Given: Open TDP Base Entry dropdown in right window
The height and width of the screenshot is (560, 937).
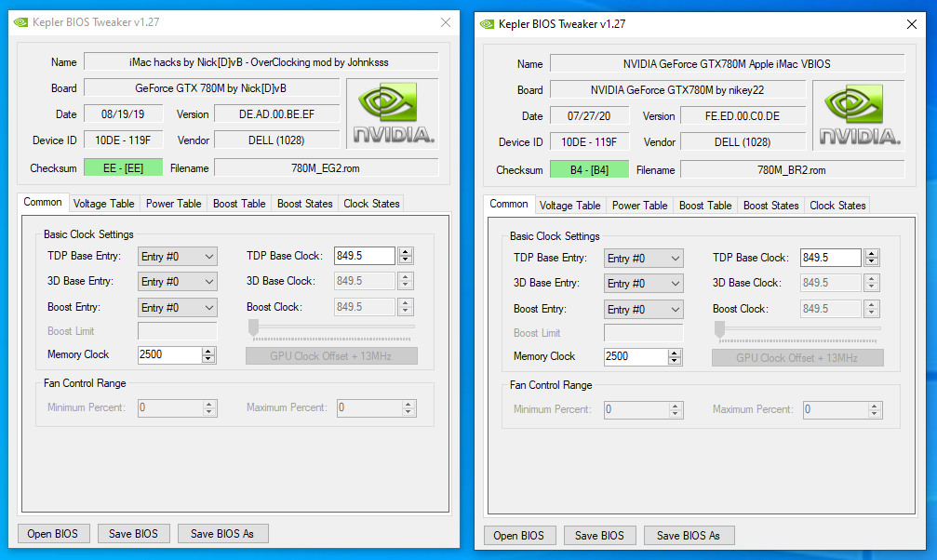Looking at the screenshot, I should click(x=644, y=259).
